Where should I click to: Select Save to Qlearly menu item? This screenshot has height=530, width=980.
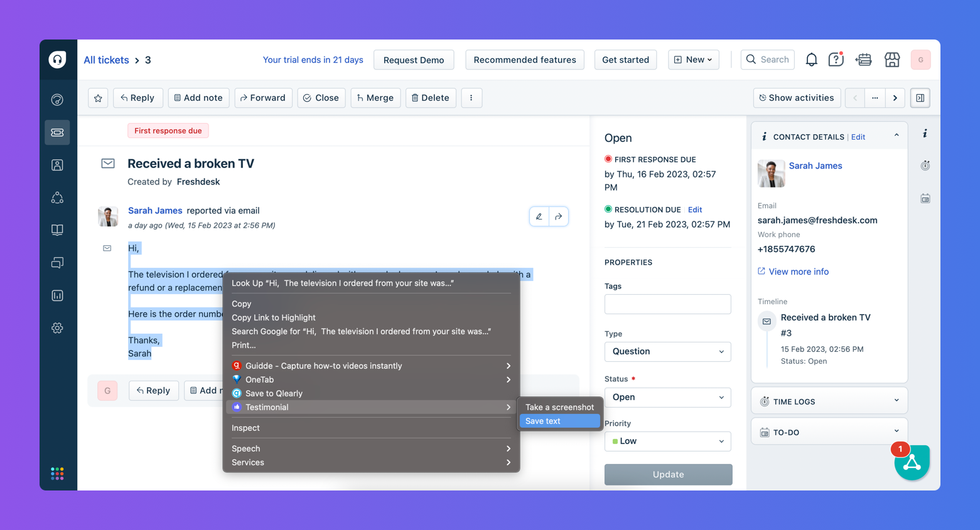point(371,393)
